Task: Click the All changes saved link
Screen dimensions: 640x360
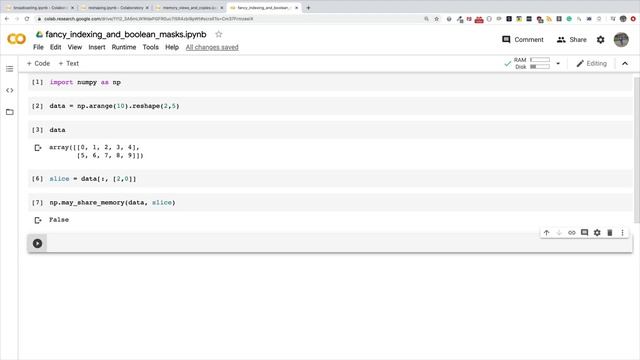Action: [x=212, y=47]
